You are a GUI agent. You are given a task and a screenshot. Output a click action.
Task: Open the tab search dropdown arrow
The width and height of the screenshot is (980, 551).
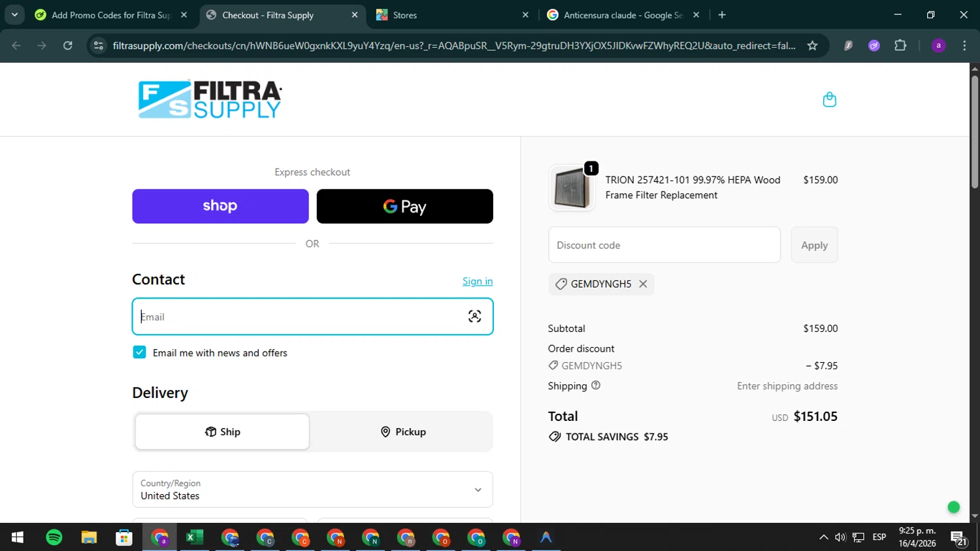[14, 14]
